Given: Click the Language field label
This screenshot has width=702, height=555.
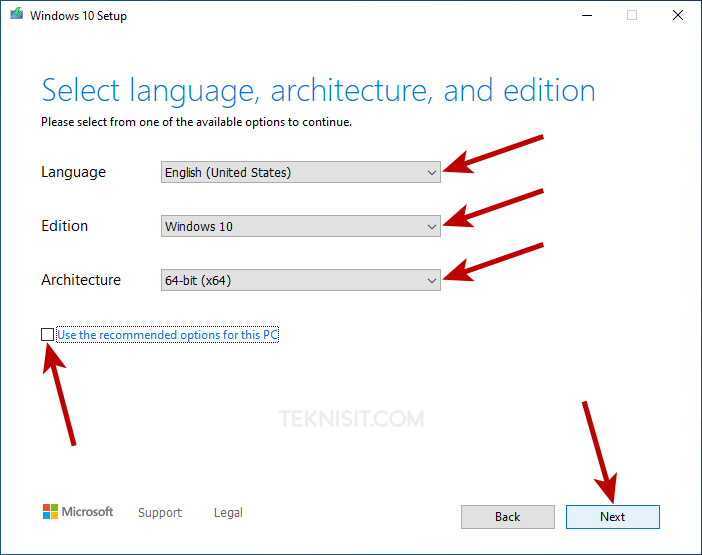Looking at the screenshot, I should [x=73, y=172].
